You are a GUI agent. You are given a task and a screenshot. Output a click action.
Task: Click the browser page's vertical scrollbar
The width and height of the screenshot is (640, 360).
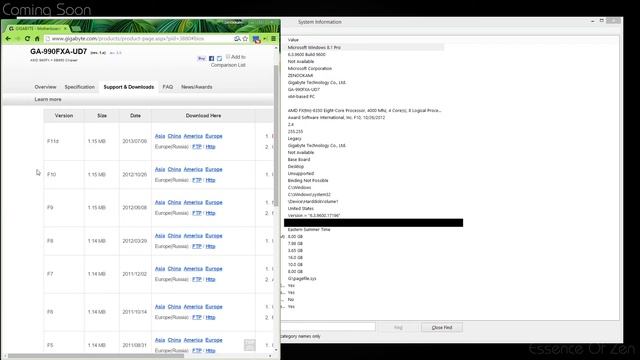(276, 135)
